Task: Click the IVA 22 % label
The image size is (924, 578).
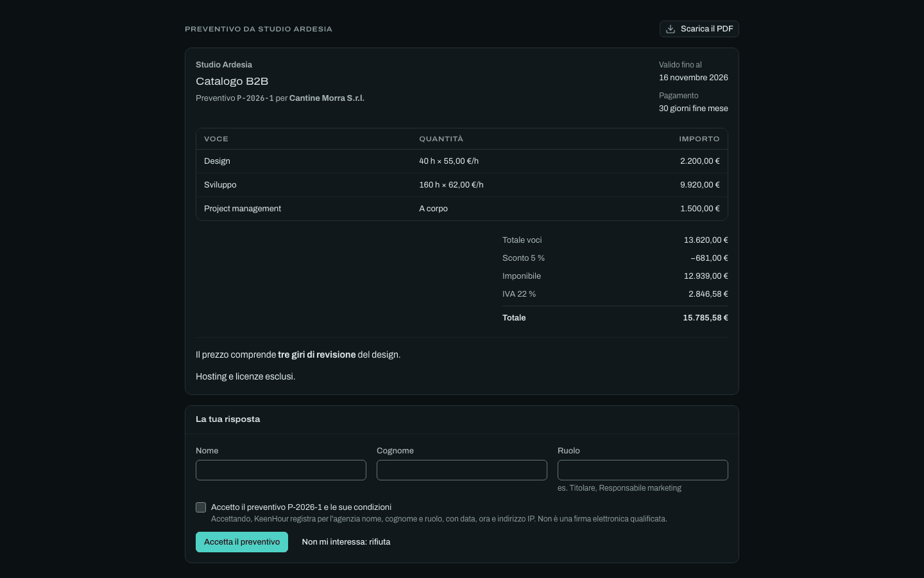Action: [519, 294]
